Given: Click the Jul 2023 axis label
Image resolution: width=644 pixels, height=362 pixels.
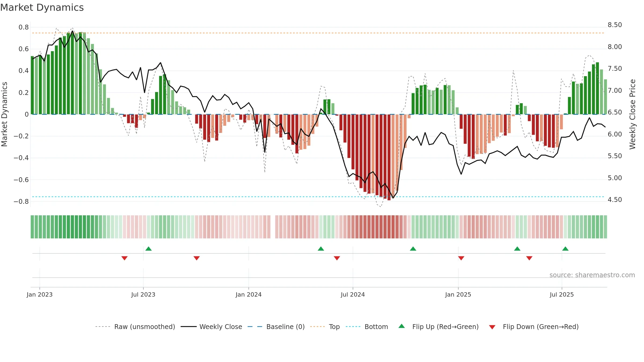Looking at the screenshot, I should pos(143,294).
